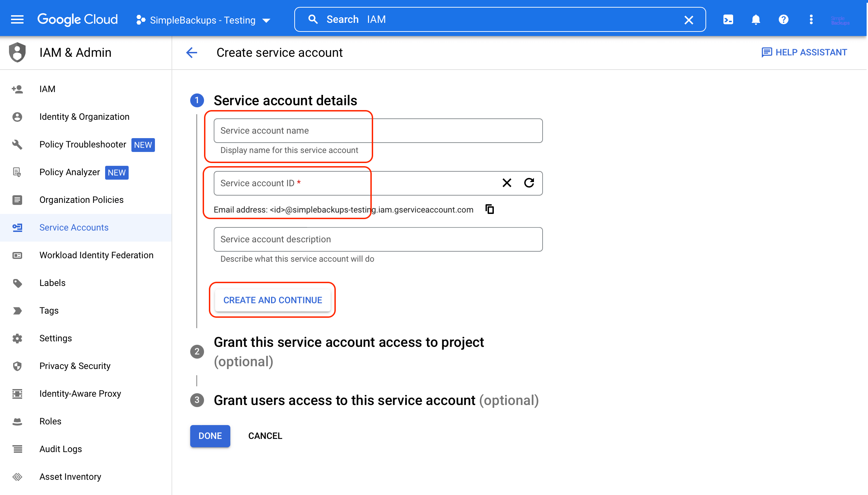Cancel the service account creation

[x=265, y=436]
